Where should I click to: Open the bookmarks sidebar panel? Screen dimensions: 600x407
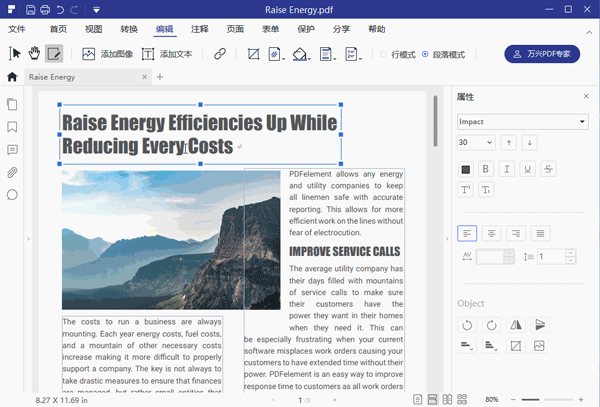[x=13, y=127]
